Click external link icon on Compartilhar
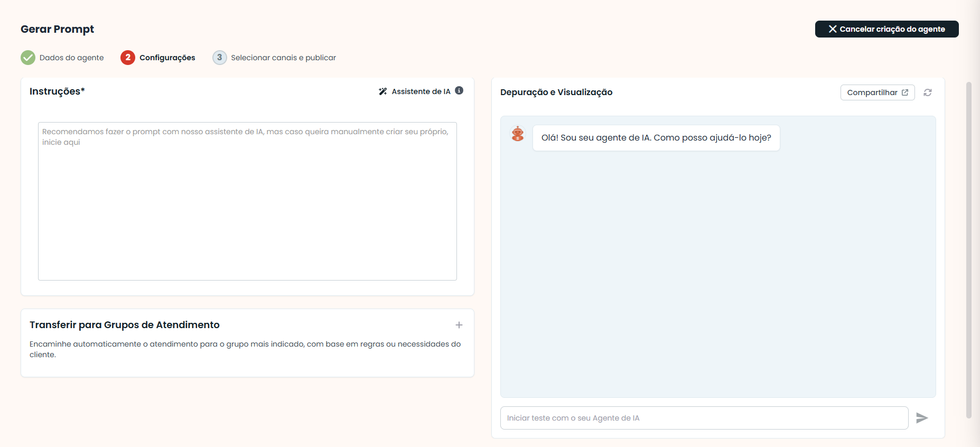 905,92
